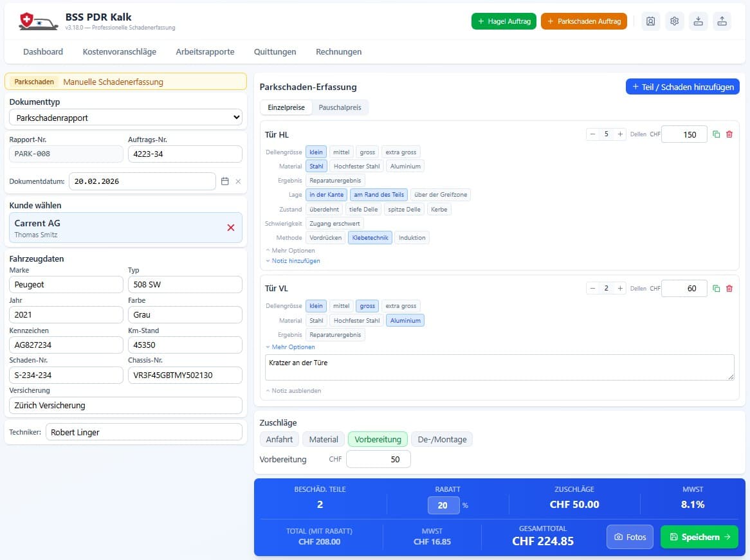Open settings via the gear icon

click(x=674, y=21)
